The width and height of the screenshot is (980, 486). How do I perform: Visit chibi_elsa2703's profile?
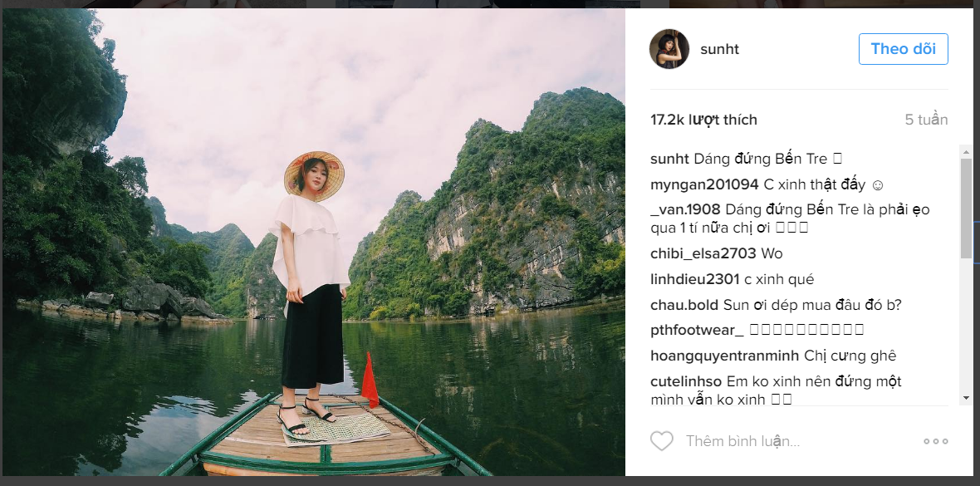703,253
